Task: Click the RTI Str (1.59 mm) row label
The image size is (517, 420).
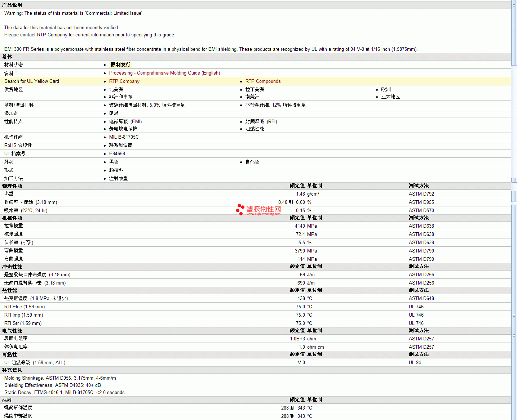Action: pyautogui.click(x=23, y=323)
